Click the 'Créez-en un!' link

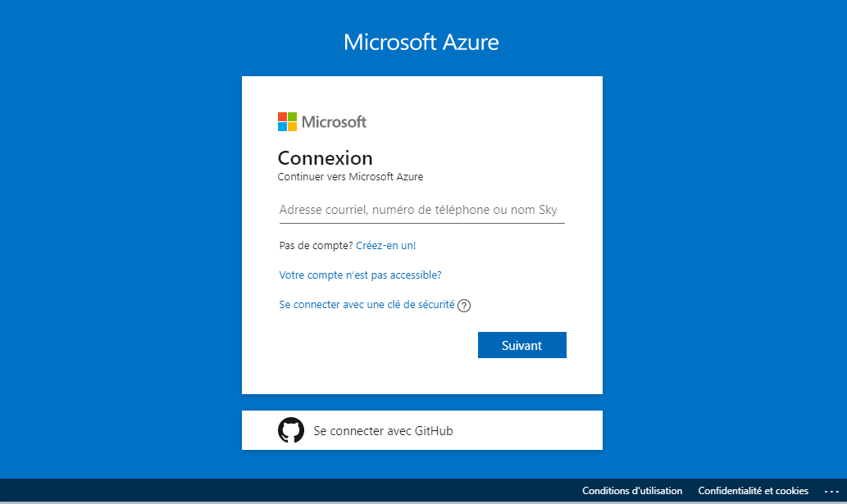pos(386,245)
